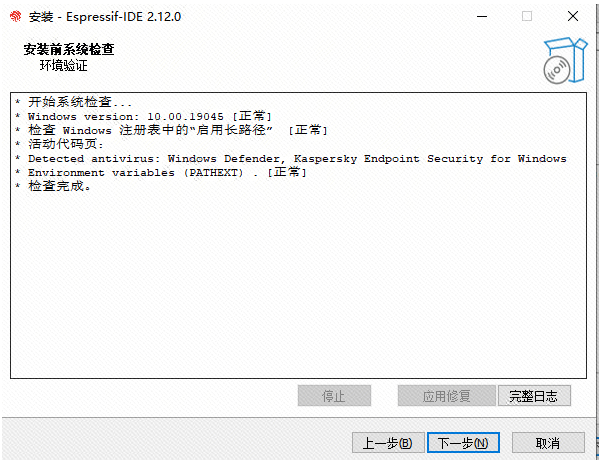Screen dimensions: 603x462
Task: Open the full log via 完整日志
Action: tap(534, 395)
